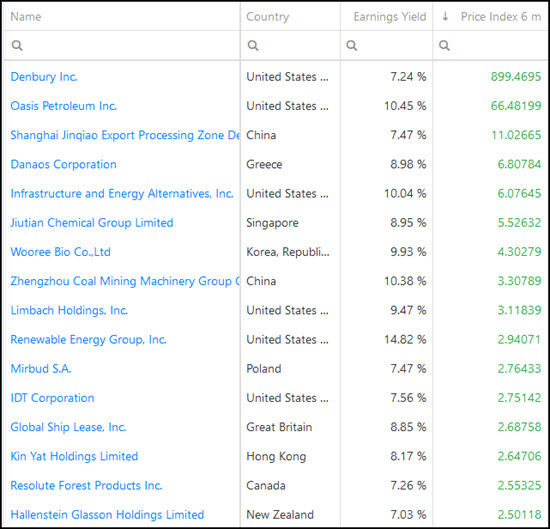Select earnings yield 7.03 %
Image resolution: width=550 pixels, height=529 pixels.
tap(408, 515)
